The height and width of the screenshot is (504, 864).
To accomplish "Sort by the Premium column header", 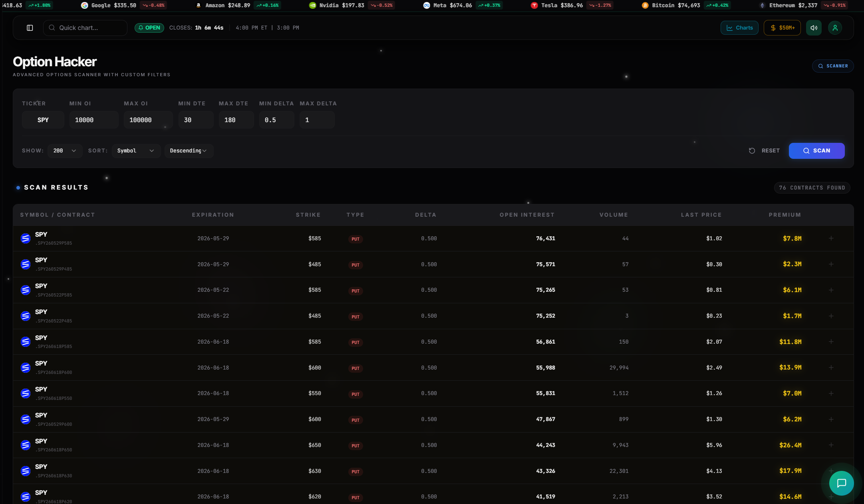I will [x=785, y=215].
